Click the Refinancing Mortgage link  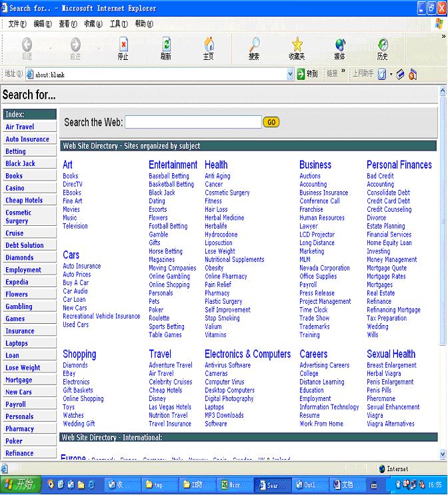tap(393, 310)
